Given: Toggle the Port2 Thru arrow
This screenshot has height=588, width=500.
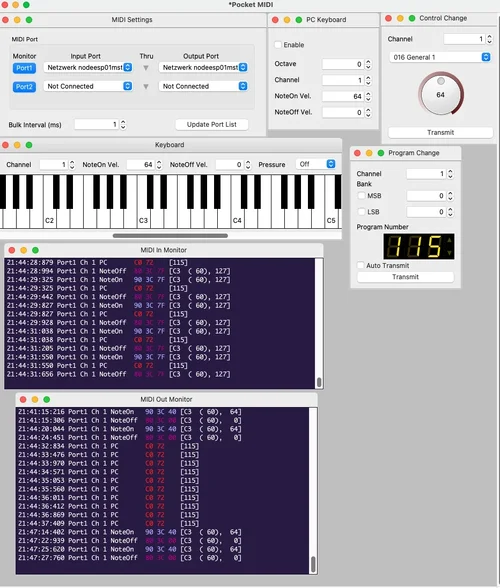Looking at the screenshot, I should 146,87.
